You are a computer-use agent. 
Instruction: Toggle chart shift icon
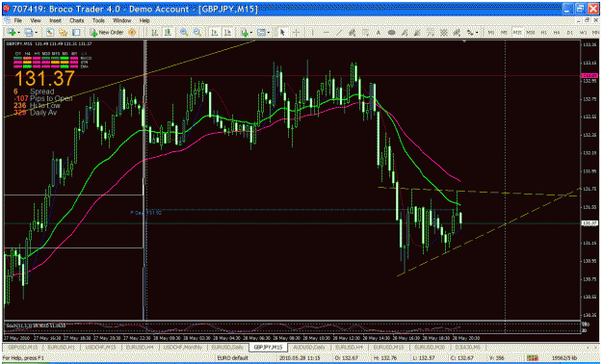pos(227,33)
